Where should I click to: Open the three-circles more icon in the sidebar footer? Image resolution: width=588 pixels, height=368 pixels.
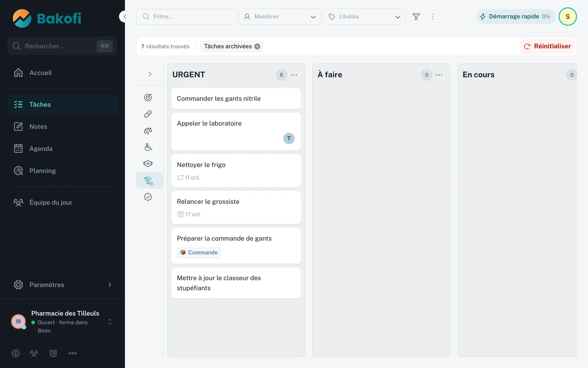coord(72,353)
